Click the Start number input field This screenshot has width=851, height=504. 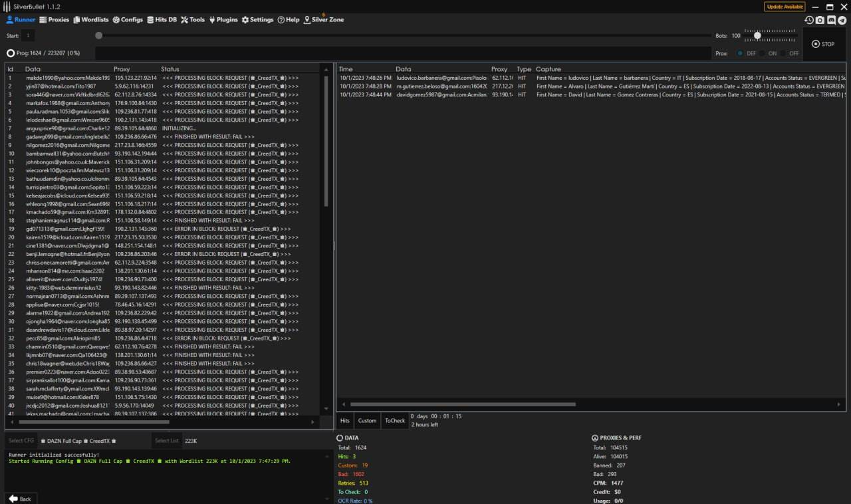tap(28, 36)
